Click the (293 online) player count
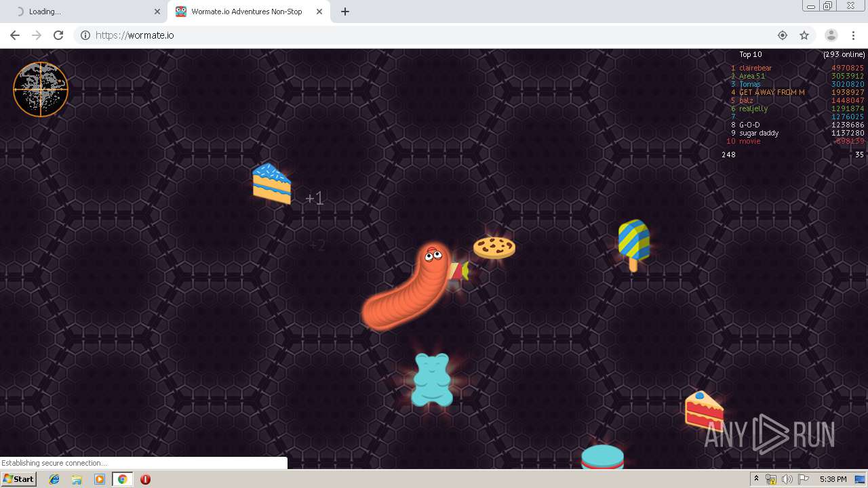 844,54
